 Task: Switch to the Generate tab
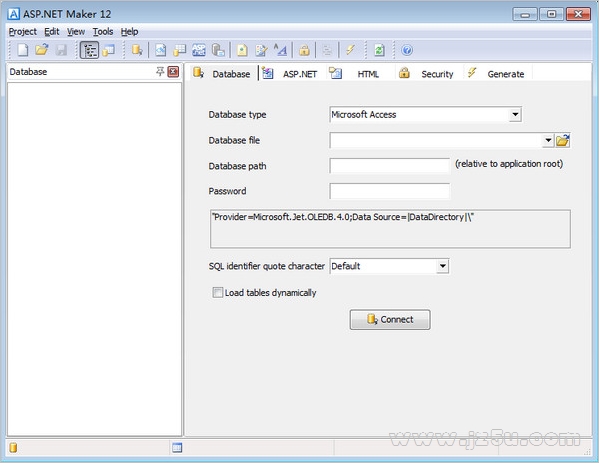tap(496, 74)
